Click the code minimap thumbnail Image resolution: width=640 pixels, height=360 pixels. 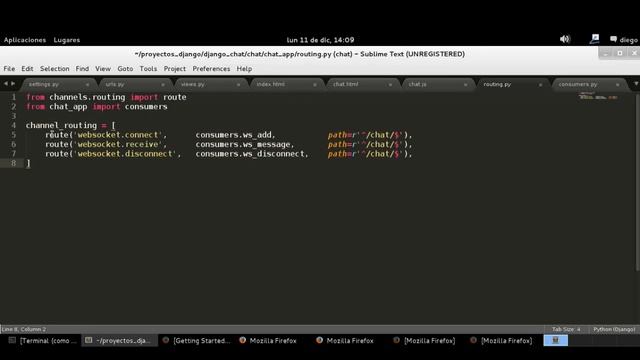pyautogui.click(x=598, y=97)
